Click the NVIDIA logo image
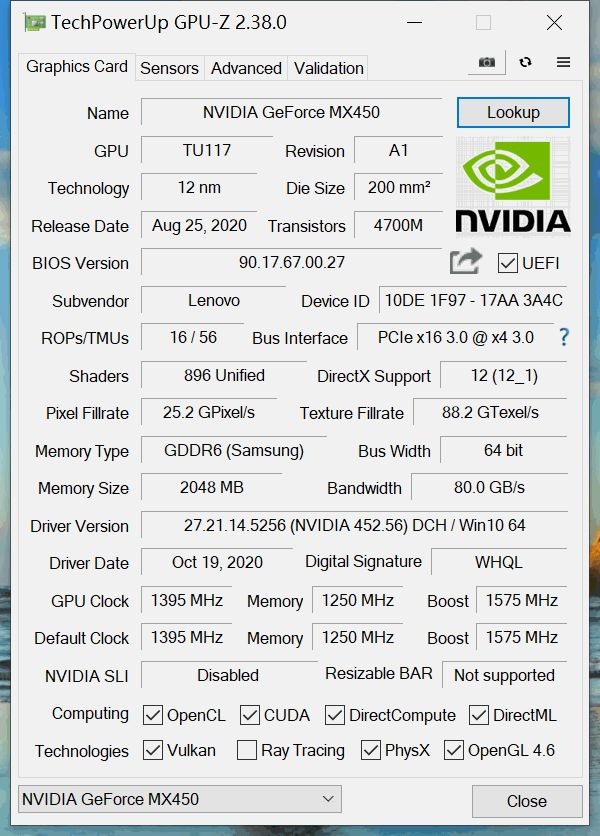The width and height of the screenshot is (600, 836). pos(513,186)
